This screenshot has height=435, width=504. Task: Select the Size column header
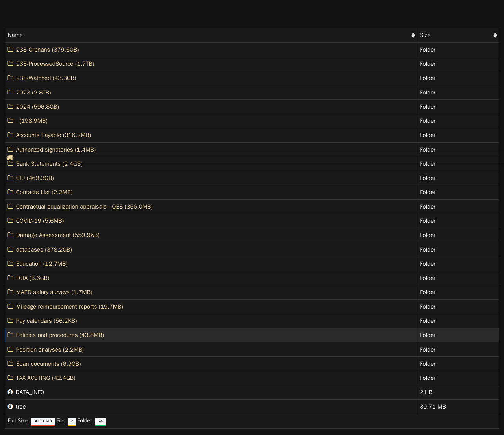[x=425, y=35]
